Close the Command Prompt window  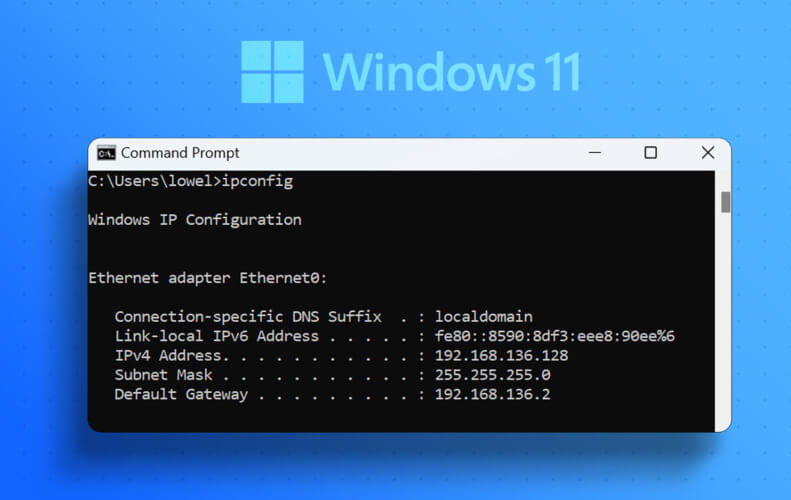(x=708, y=152)
